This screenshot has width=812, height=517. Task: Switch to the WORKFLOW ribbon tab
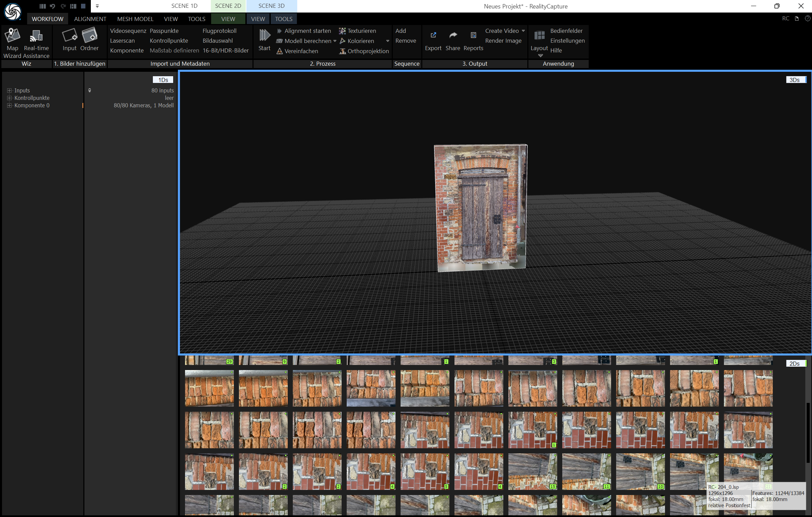[x=47, y=19]
